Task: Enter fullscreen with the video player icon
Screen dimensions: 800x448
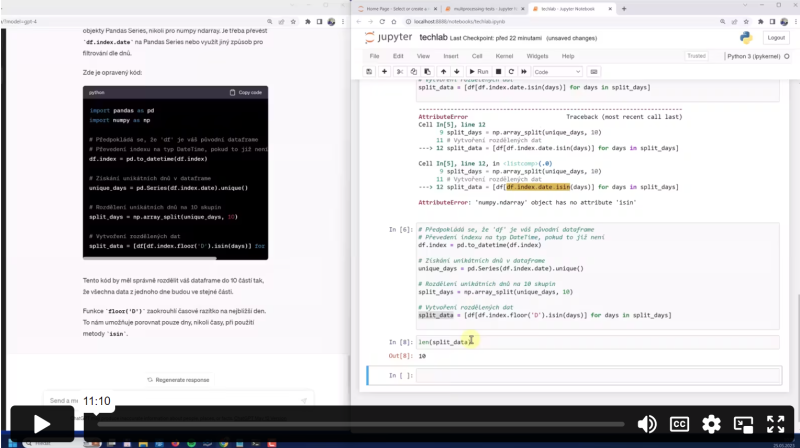Action: coord(776,424)
